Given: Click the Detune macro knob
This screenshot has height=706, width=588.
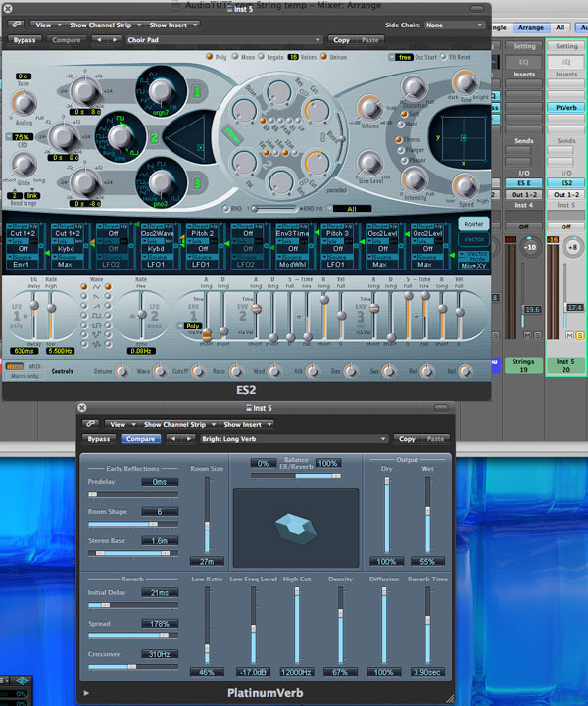Looking at the screenshot, I should click(122, 371).
